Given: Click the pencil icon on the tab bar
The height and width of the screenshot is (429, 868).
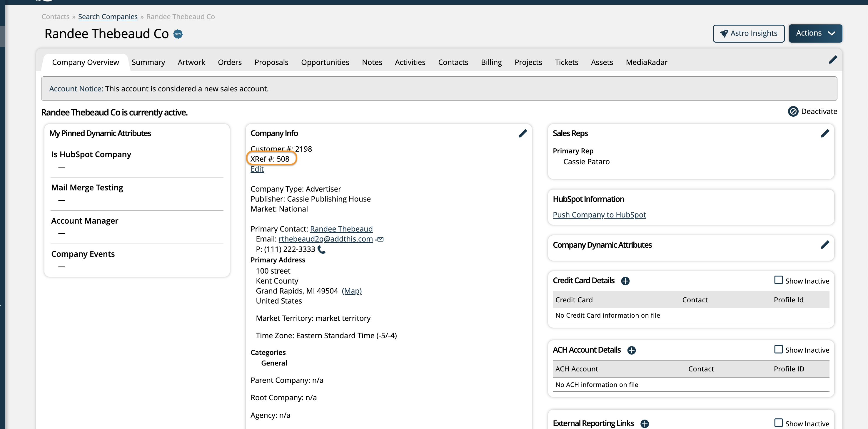Looking at the screenshot, I should tap(833, 60).
